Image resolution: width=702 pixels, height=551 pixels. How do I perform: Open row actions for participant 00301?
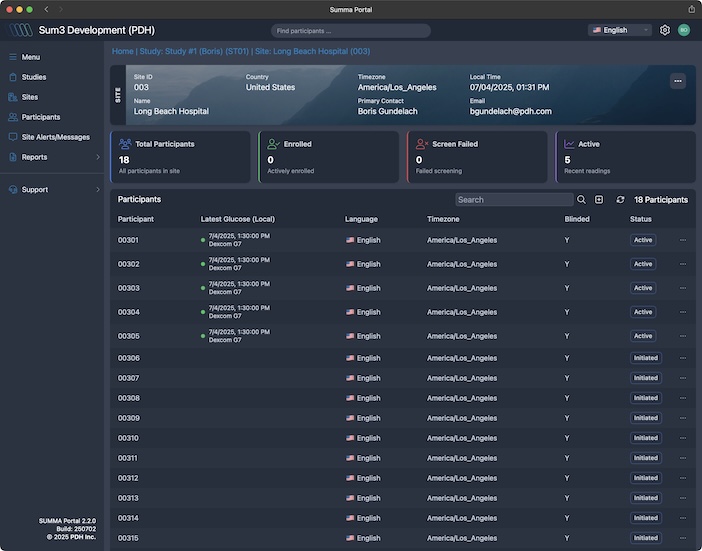683,240
